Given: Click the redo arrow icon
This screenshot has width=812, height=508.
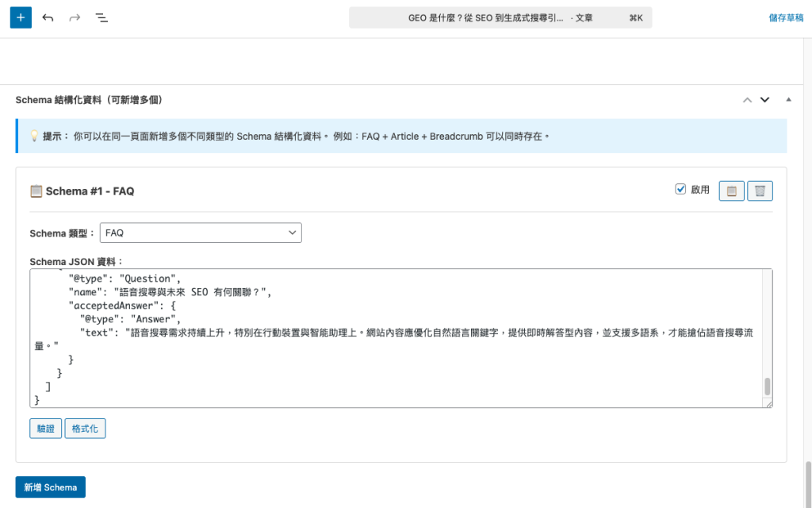Looking at the screenshot, I should (75, 17).
